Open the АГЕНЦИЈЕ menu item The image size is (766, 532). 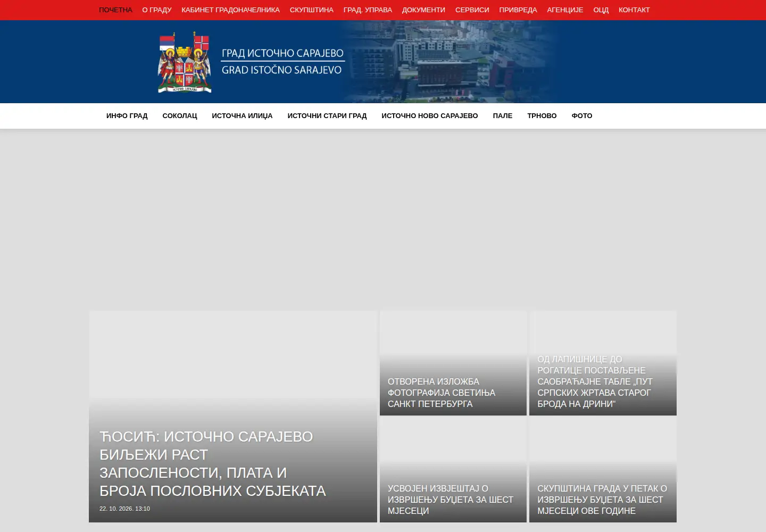tap(565, 10)
